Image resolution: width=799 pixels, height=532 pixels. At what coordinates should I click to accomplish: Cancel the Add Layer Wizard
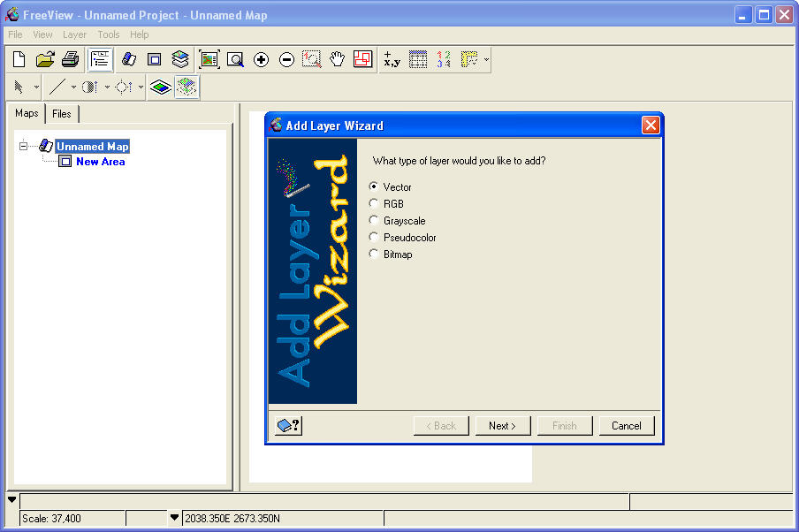pyautogui.click(x=627, y=425)
